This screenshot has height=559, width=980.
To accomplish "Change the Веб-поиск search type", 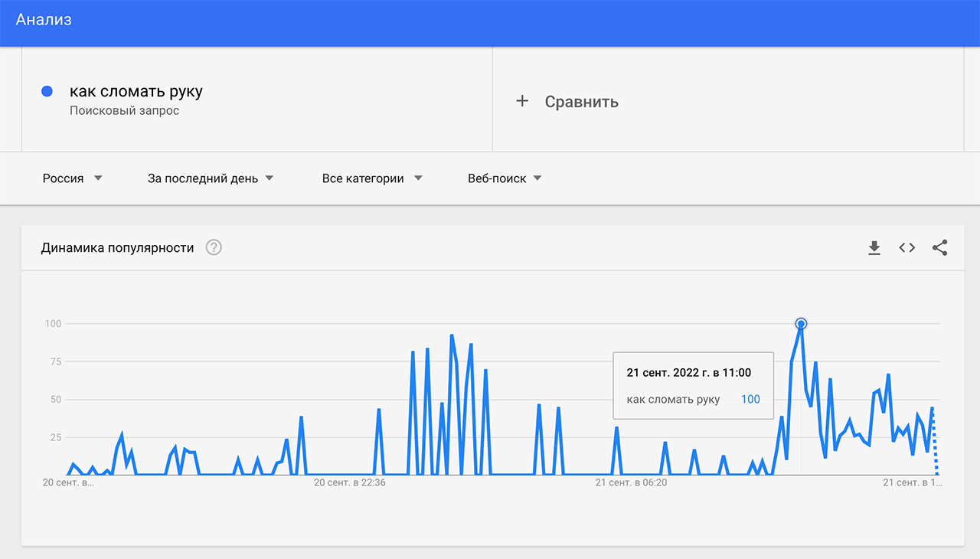I will coord(505,178).
